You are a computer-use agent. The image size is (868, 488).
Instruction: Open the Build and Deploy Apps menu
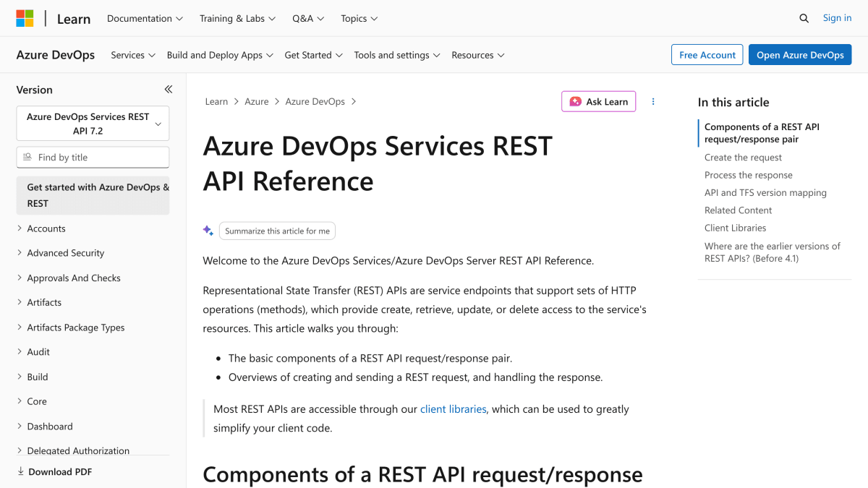[220, 55]
